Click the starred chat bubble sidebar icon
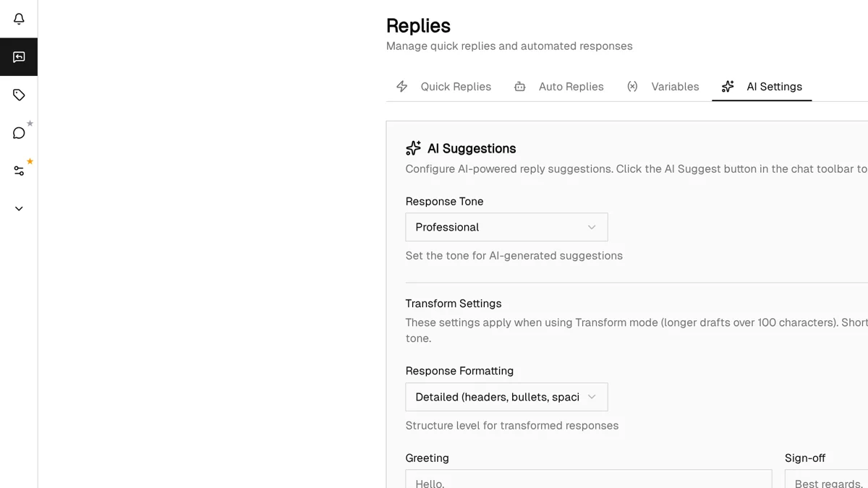 [x=18, y=132]
